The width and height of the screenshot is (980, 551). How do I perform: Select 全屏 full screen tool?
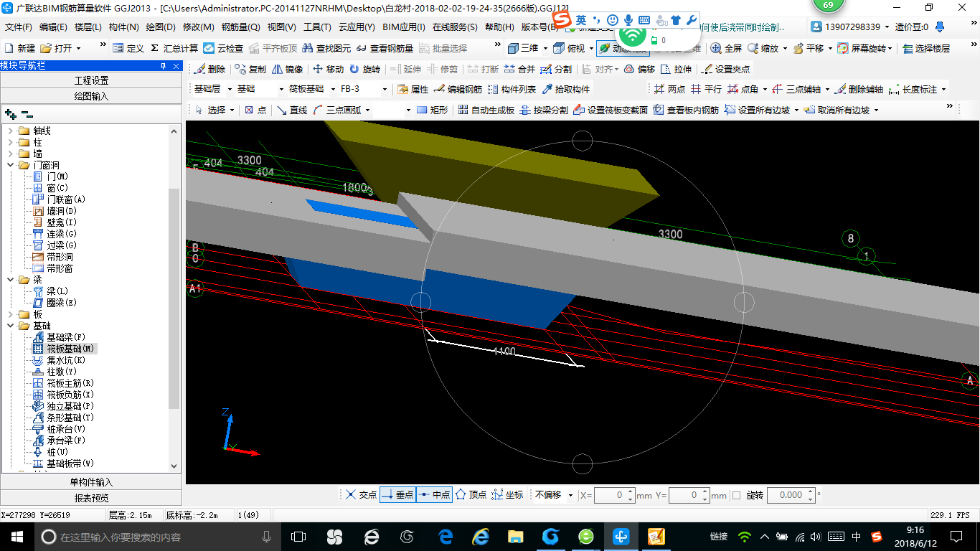tap(726, 48)
